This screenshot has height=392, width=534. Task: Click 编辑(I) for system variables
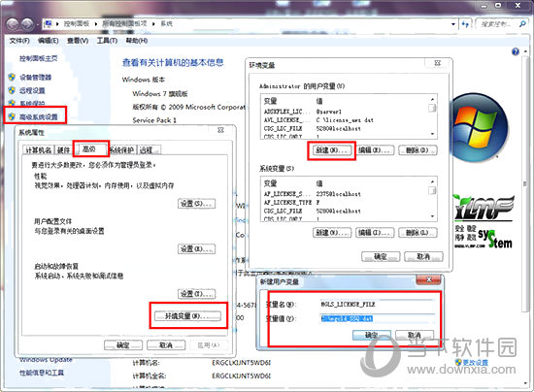(x=375, y=233)
